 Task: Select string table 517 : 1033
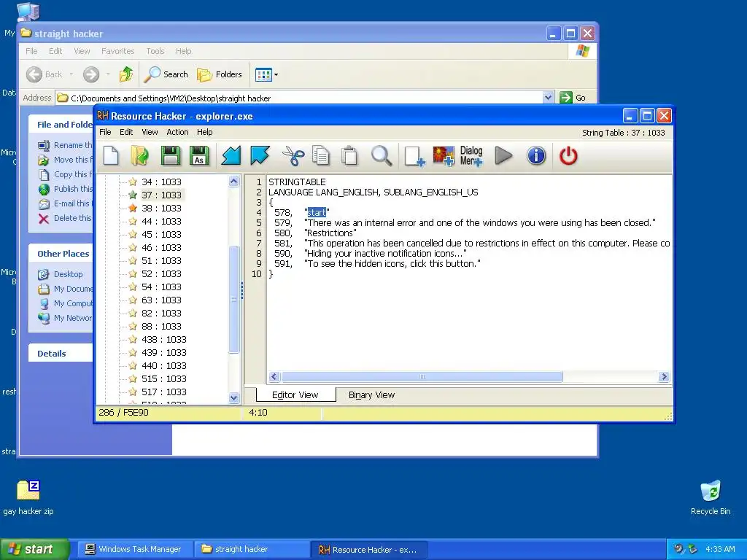click(x=164, y=392)
